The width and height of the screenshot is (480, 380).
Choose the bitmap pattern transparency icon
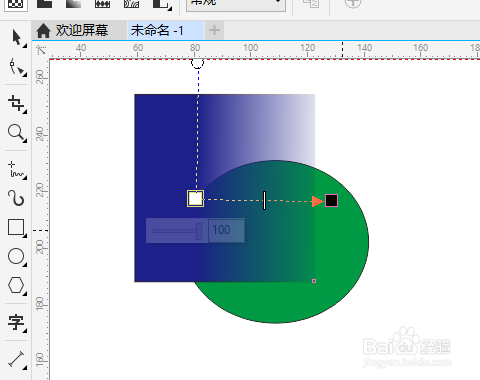pos(131,3)
